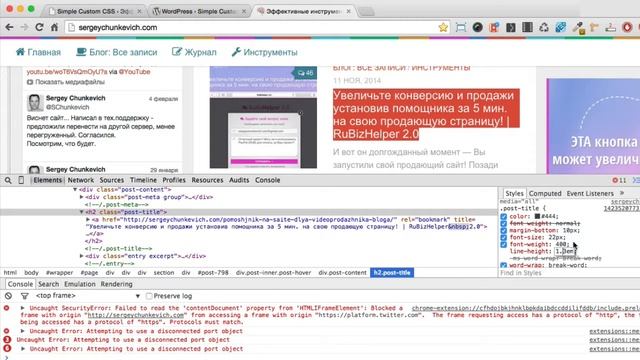Expand div entry excerpt node
This screenshot has height=360, width=640.
pos(82,256)
